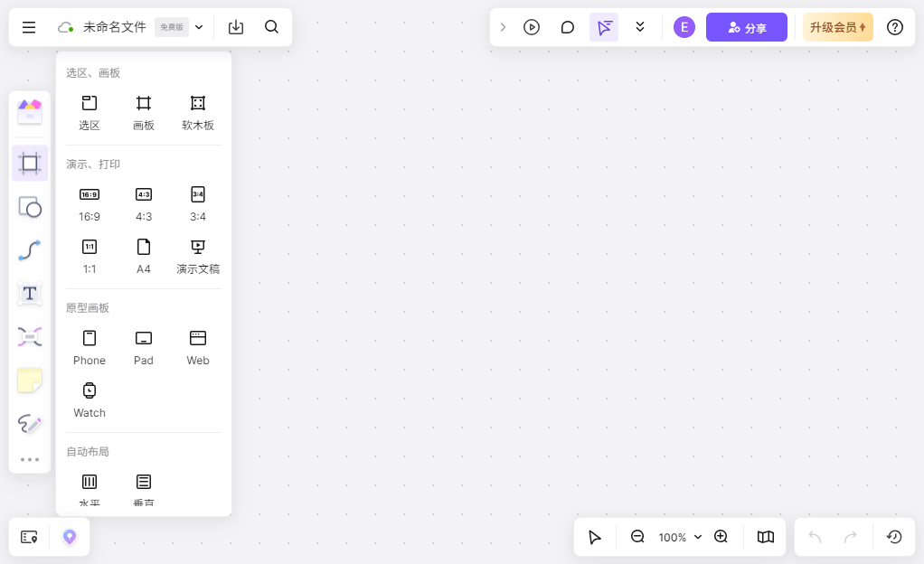Select the pointer cursor tool
Viewport: 924px width, 564px height.
[x=595, y=537]
